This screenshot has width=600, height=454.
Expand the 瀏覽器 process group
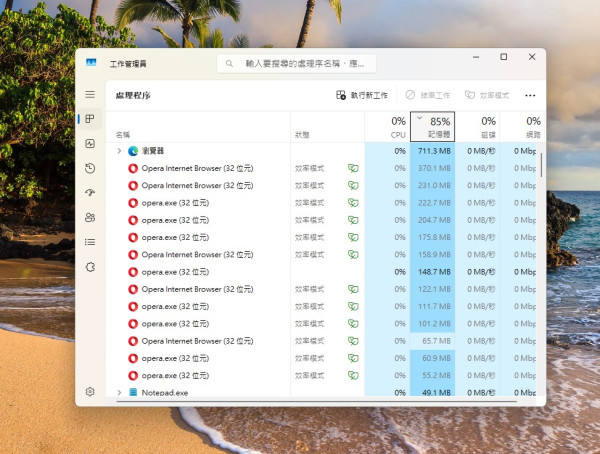coord(119,151)
